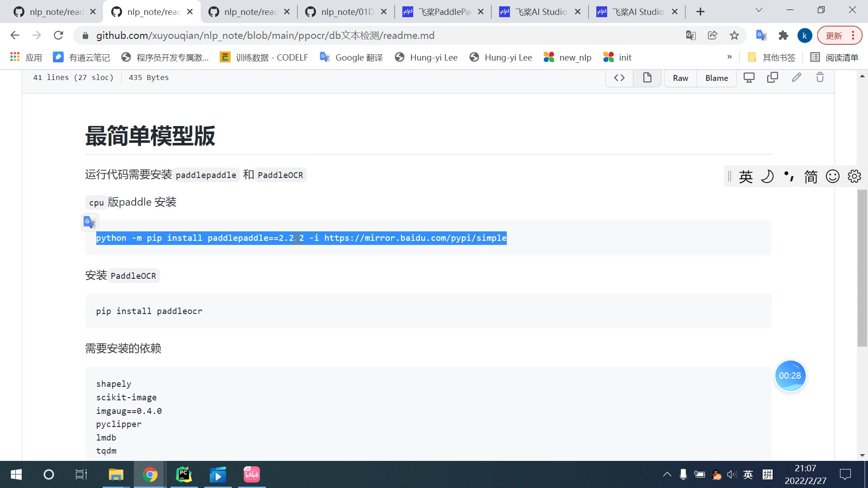This screenshot has height=488, width=868.
Task: Edit this file with pencil icon
Action: 797,78
